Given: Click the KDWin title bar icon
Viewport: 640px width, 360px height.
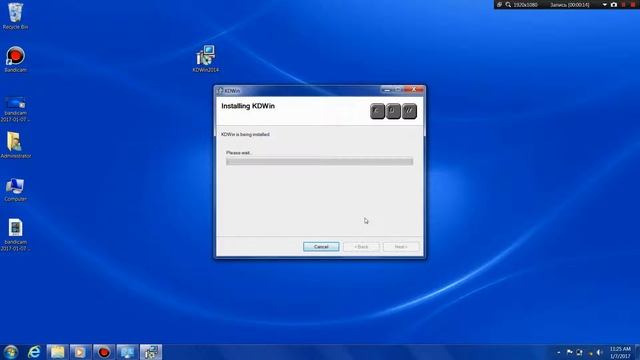Looking at the screenshot, I should tap(220, 91).
